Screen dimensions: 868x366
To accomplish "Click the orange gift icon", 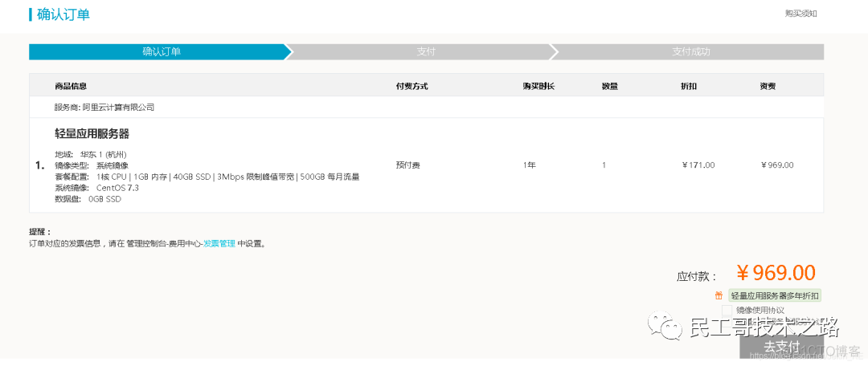I will [719, 296].
